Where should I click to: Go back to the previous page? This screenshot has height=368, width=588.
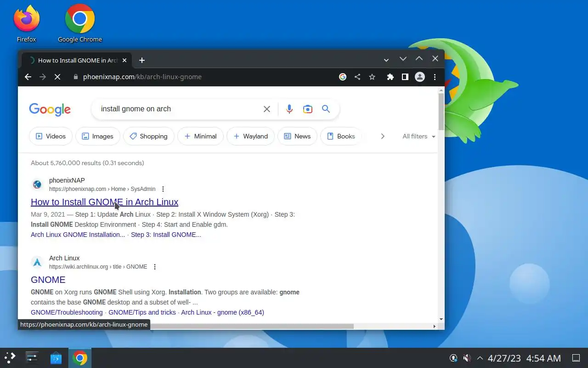pyautogui.click(x=28, y=77)
